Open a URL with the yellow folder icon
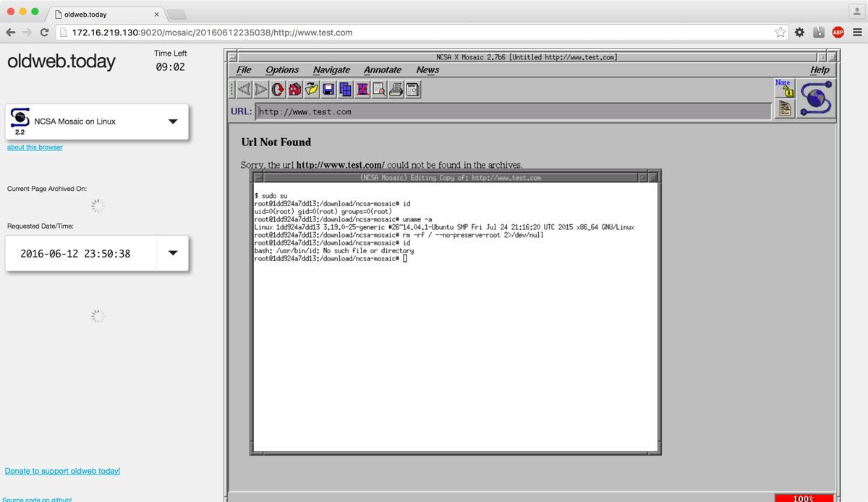The height and width of the screenshot is (502, 868). 311,90
